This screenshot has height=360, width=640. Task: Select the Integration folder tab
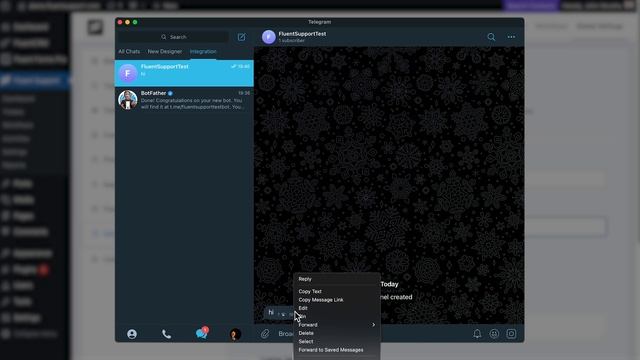click(x=203, y=51)
